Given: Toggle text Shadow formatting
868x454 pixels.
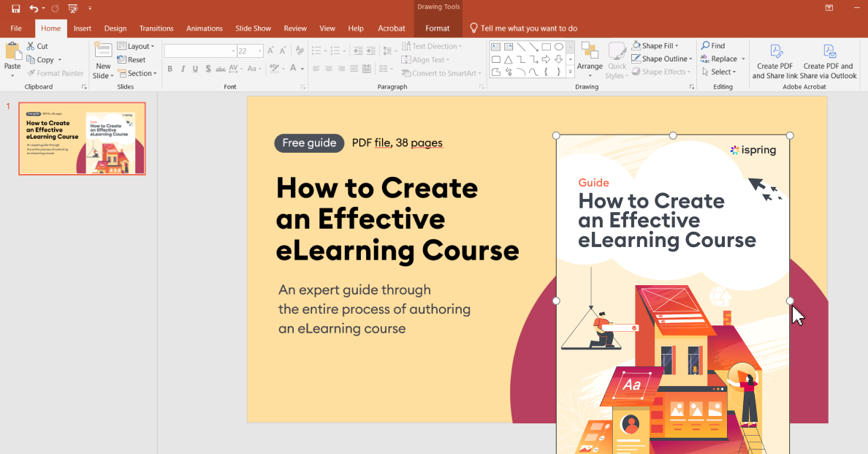Looking at the screenshot, I should point(208,69).
